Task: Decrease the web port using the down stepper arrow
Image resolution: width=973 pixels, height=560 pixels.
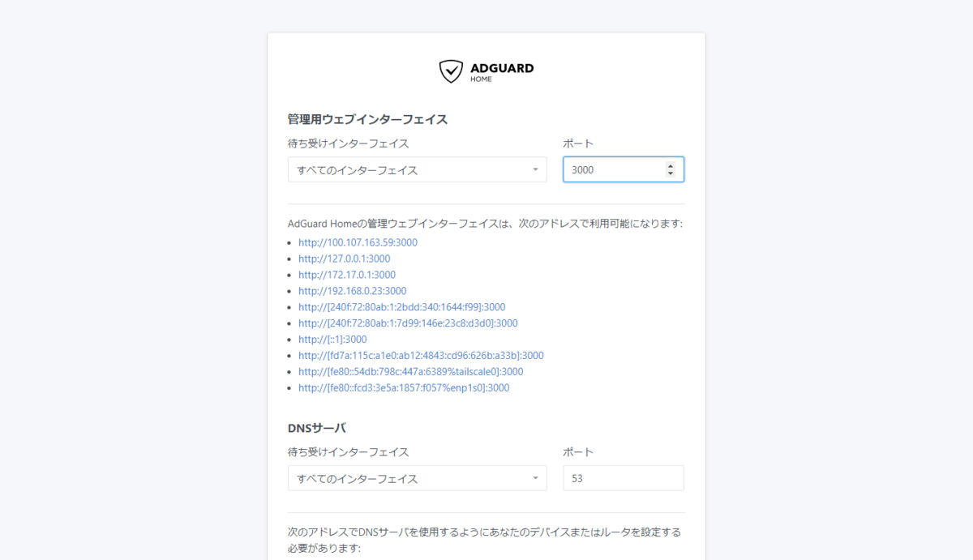Action: click(x=670, y=173)
